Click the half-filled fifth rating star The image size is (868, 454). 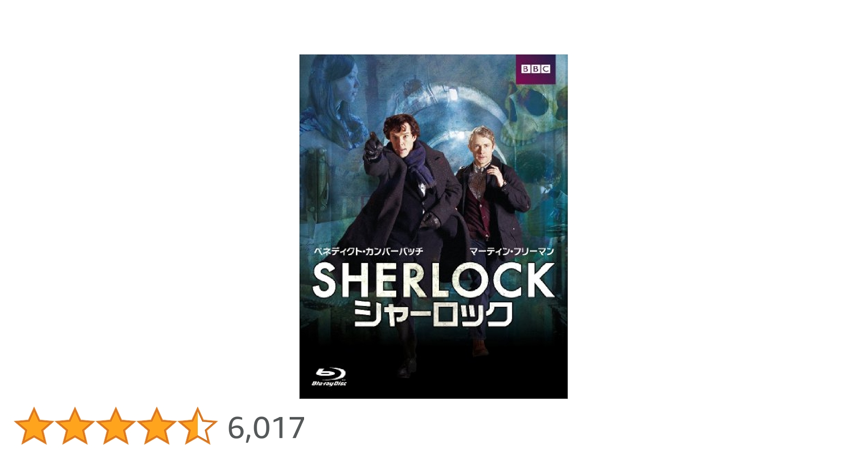tap(197, 426)
